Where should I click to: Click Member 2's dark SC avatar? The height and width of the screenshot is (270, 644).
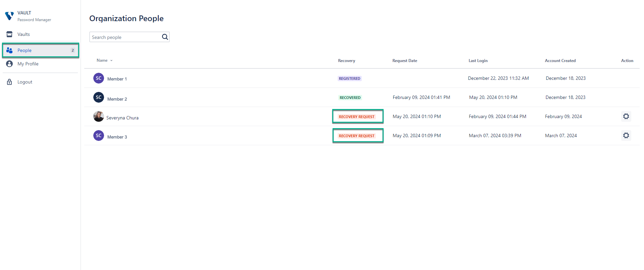click(x=98, y=97)
